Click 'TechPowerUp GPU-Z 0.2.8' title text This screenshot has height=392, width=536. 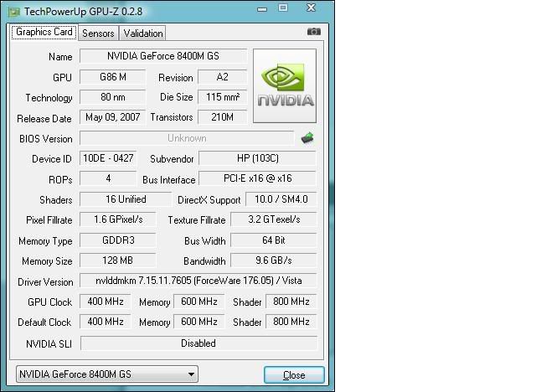[83, 12]
